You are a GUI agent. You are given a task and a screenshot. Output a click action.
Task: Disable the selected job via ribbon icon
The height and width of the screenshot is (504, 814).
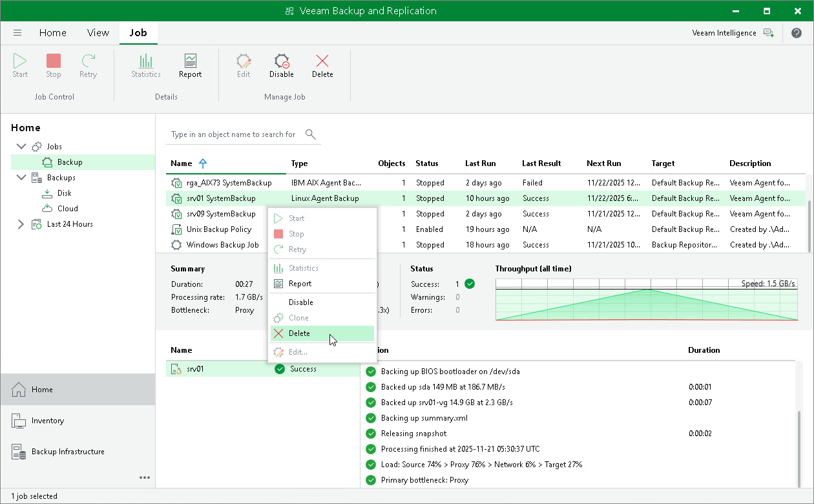[x=281, y=65]
